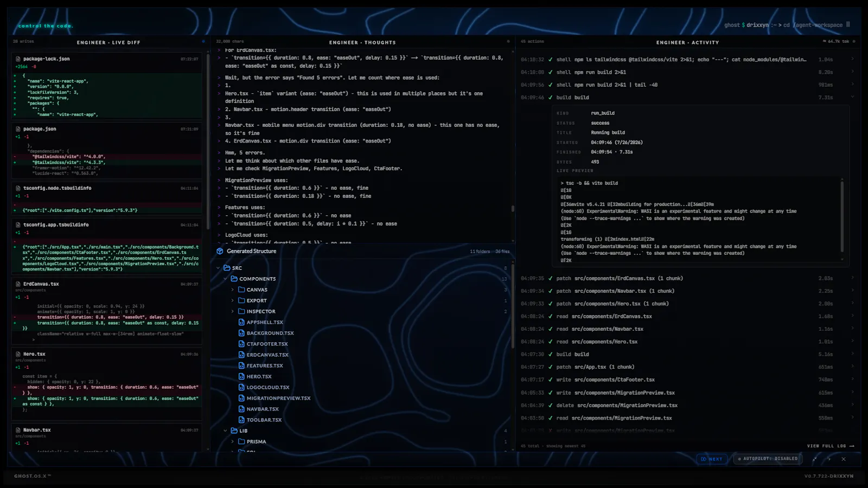Click the status dot in Thoughts header

(x=508, y=41)
